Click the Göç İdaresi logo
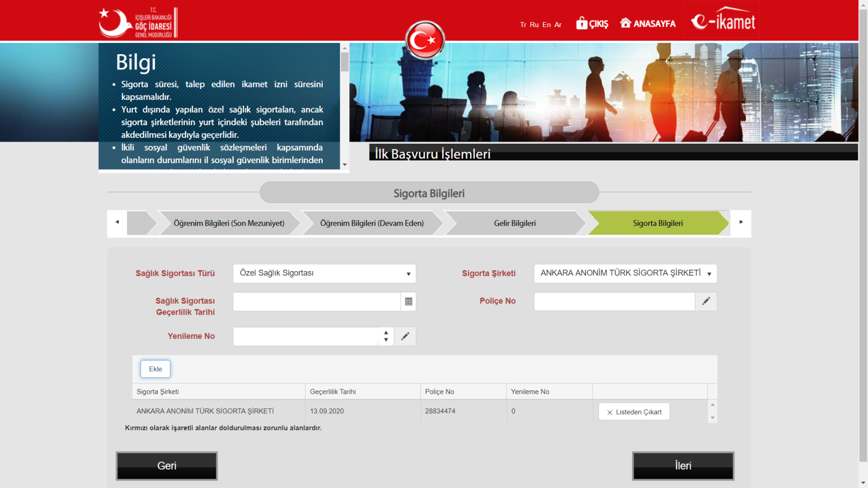The width and height of the screenshot is (868, 488). (x=138, y=23)
